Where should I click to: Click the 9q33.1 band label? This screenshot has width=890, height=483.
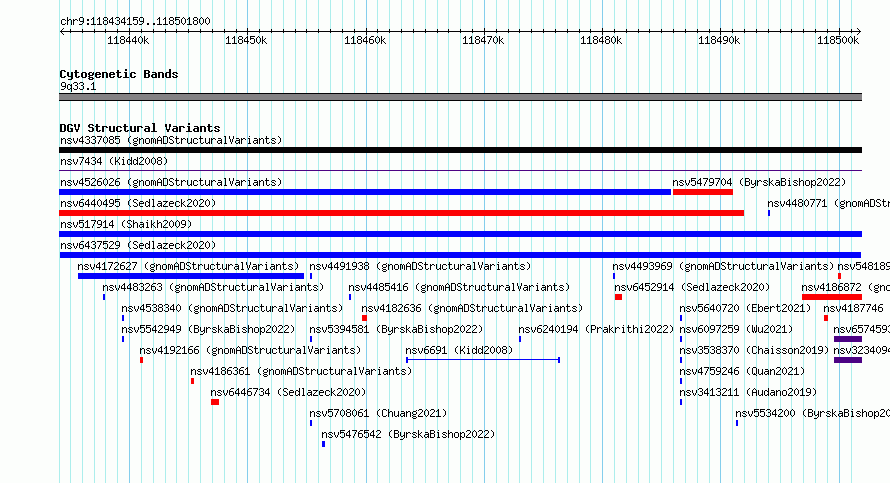tap(78, 86)
